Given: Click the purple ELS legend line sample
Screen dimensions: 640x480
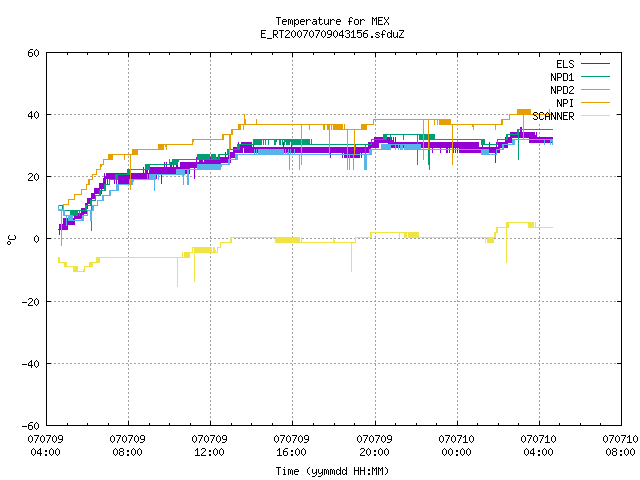Looking at the screenshot, I should click(595, 64).
